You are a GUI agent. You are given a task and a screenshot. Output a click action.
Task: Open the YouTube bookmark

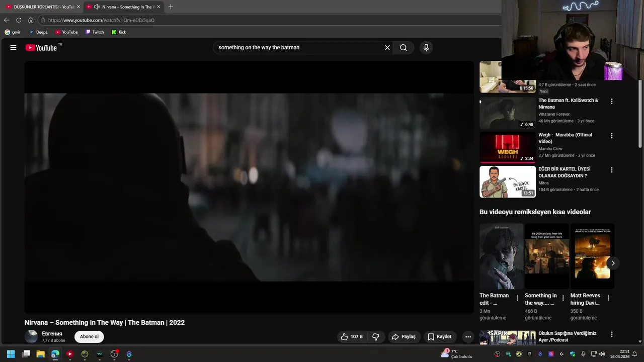66,32
